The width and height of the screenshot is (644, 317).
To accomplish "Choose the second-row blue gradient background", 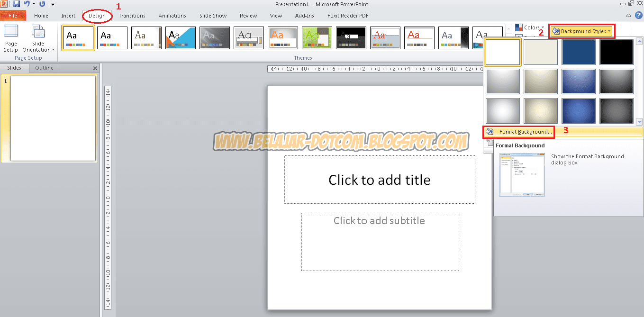I will pyautogui.click(x=579, y=82).
